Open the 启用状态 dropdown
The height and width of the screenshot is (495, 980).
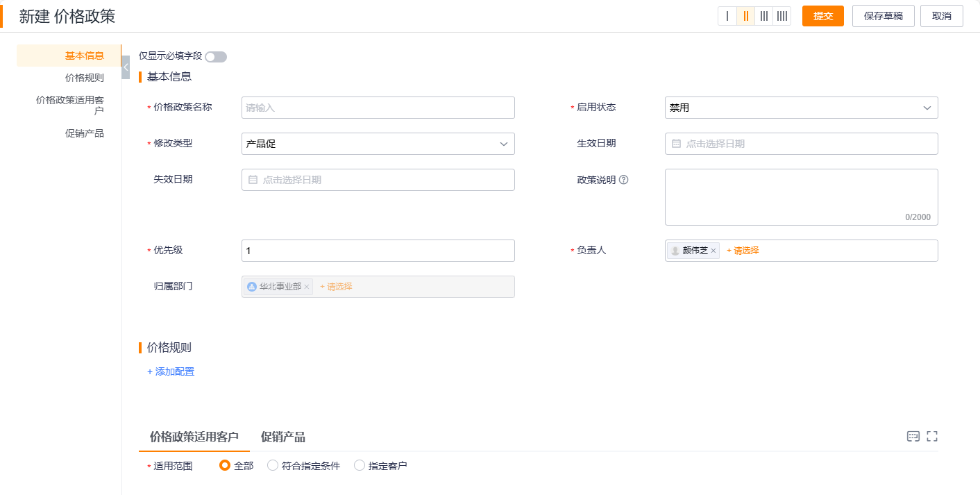click(801, 108)
